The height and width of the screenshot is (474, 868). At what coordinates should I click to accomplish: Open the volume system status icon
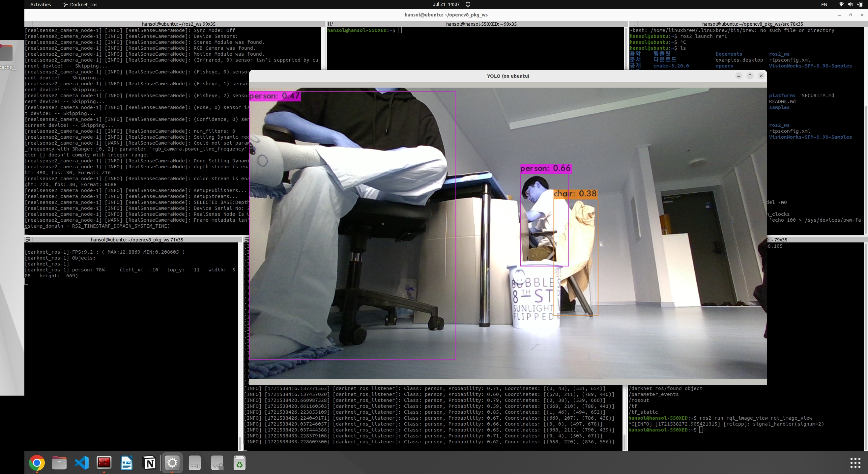point(851,4)
